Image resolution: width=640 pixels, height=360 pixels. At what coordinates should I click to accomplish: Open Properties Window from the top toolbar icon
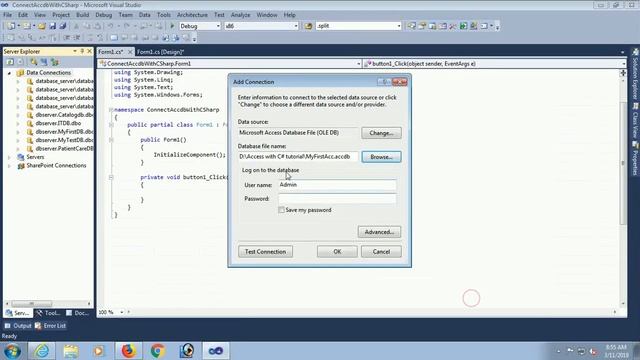[x=422, y=26]
